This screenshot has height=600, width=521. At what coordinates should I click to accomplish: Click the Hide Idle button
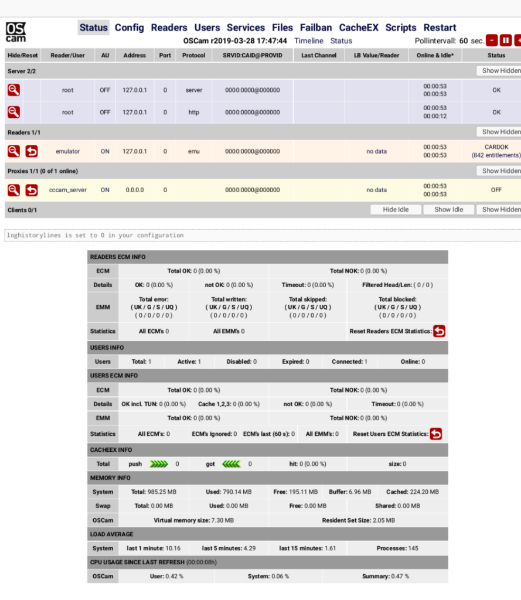tap(396, 209)
